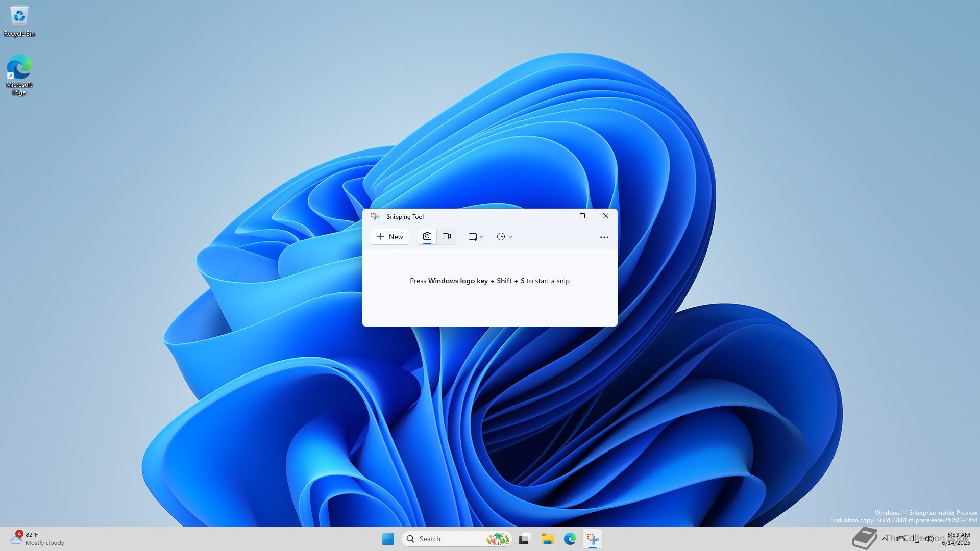Open the delay snip clock dropdown

504,237
